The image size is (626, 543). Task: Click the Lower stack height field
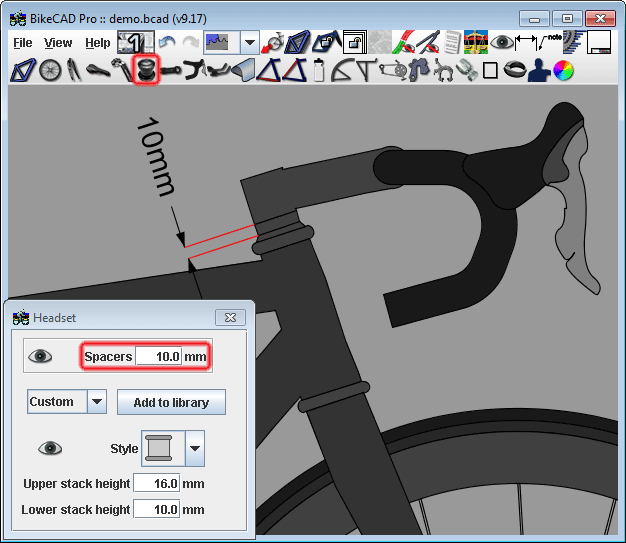156,509
